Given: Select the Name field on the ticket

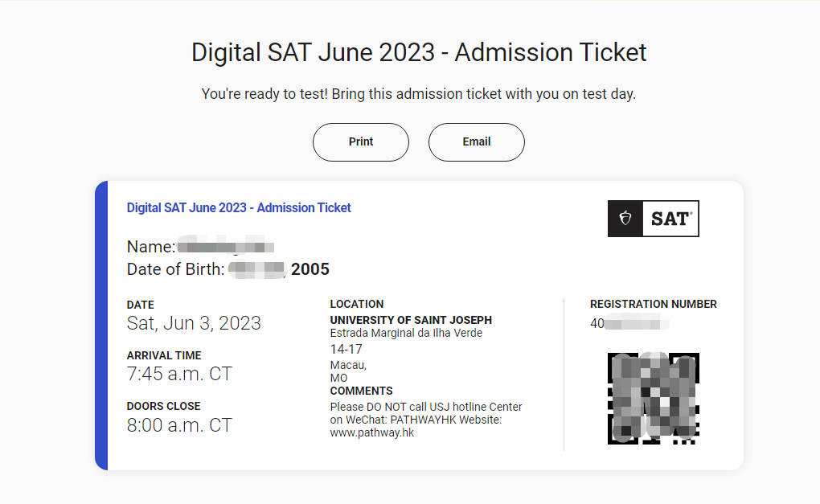Looking at the screenshot, I should click(x=201, y=247).
